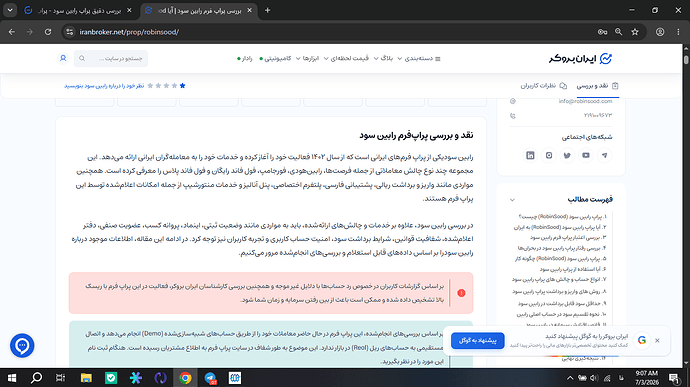This screenshot has width=690, height=387.
Task: Click the red warning alert icon
Action: (461, 293)
